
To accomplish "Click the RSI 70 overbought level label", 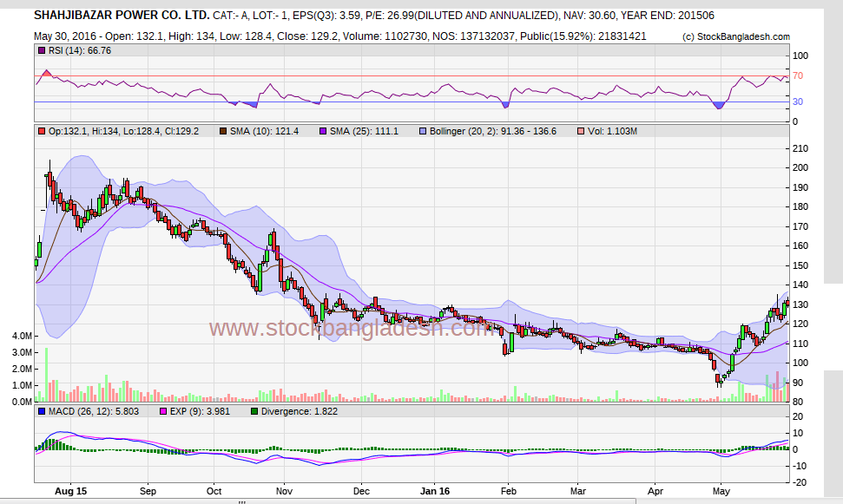I will tap(797, 76).
